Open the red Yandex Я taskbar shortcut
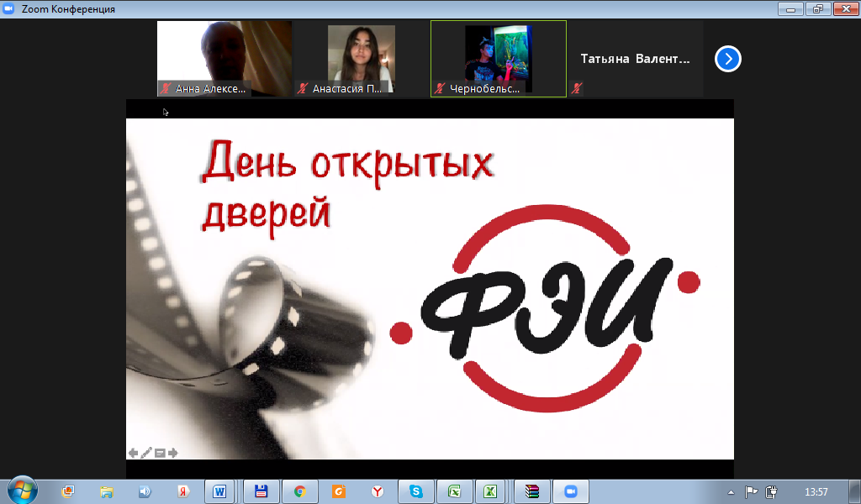 coord(183,491)
